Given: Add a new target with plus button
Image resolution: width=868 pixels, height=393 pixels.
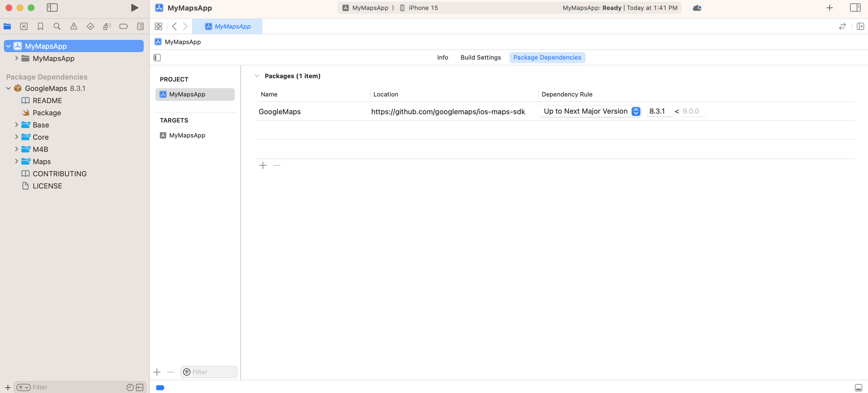Looking at the screenshot, I should tap(157, 372).
